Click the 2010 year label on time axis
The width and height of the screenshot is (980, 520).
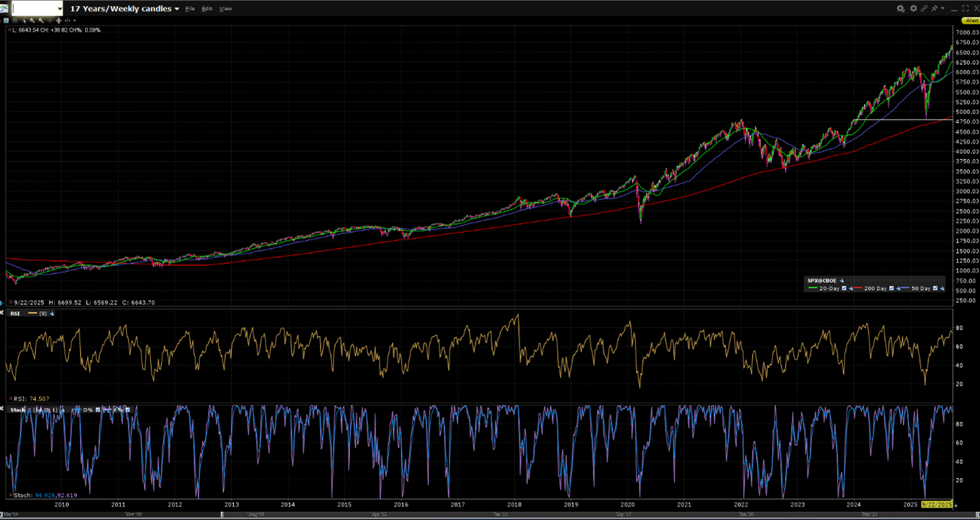click(x=62, y=504)
